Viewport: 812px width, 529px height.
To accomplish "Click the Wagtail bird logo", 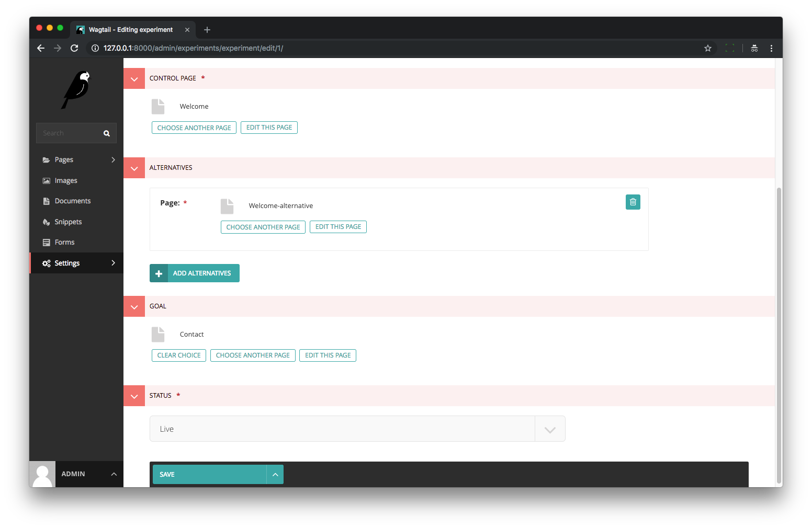I will [77, 90].
